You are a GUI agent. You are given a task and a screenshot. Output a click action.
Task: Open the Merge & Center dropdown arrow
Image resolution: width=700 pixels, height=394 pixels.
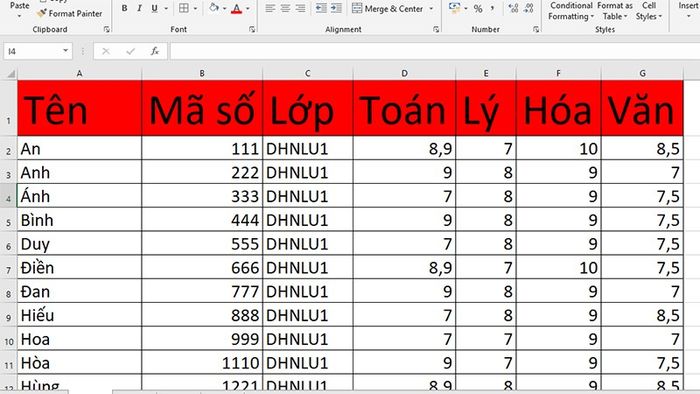pos(431,8)
